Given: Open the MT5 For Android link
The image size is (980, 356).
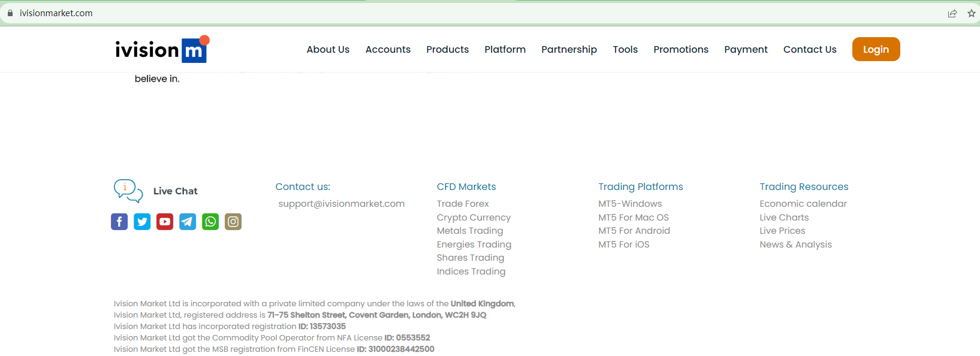Looking at the screenshot, I should tap(634, 231).
